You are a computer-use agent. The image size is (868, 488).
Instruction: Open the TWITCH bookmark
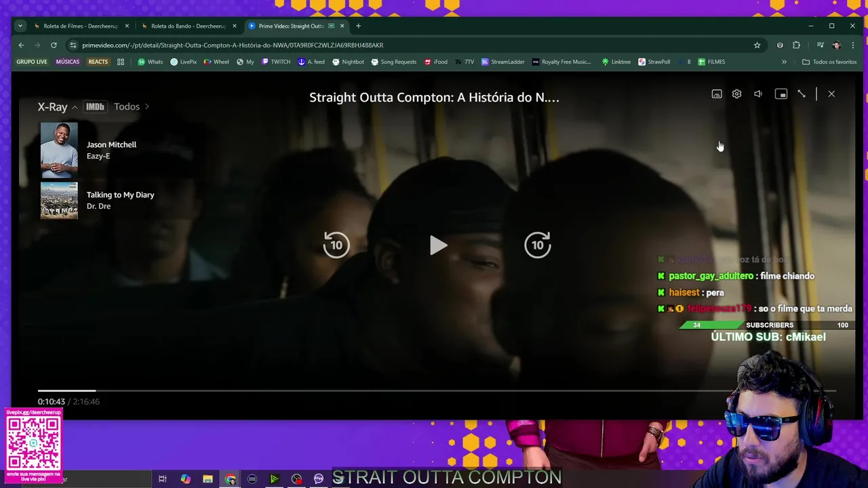276,62
